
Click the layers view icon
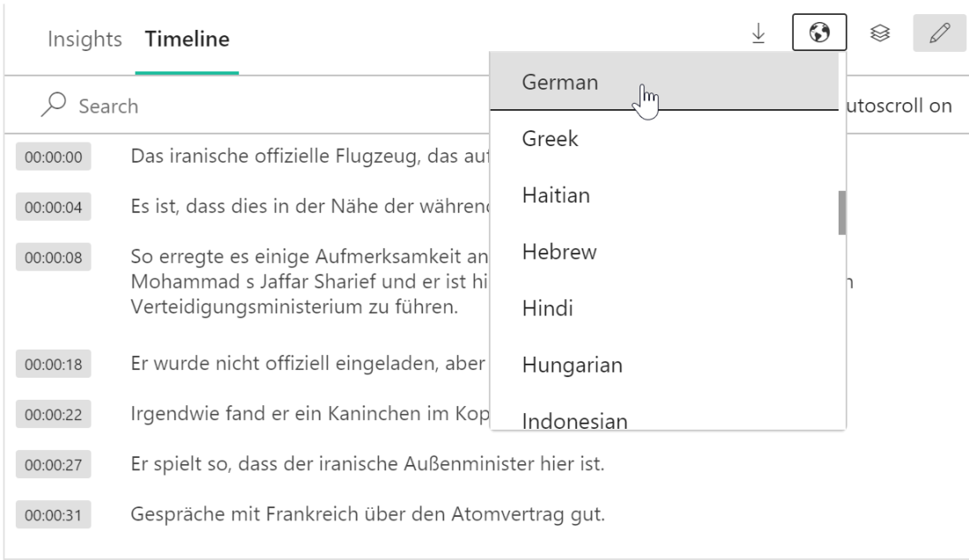click(879, 33)
